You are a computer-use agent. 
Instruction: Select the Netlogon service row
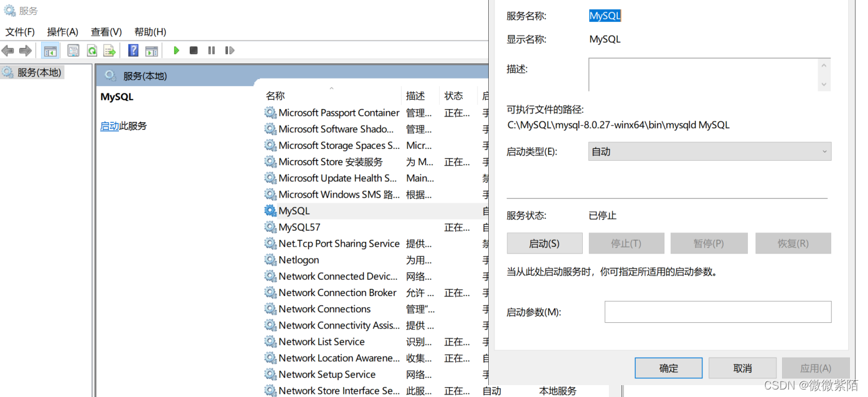[x=375, y=260]
